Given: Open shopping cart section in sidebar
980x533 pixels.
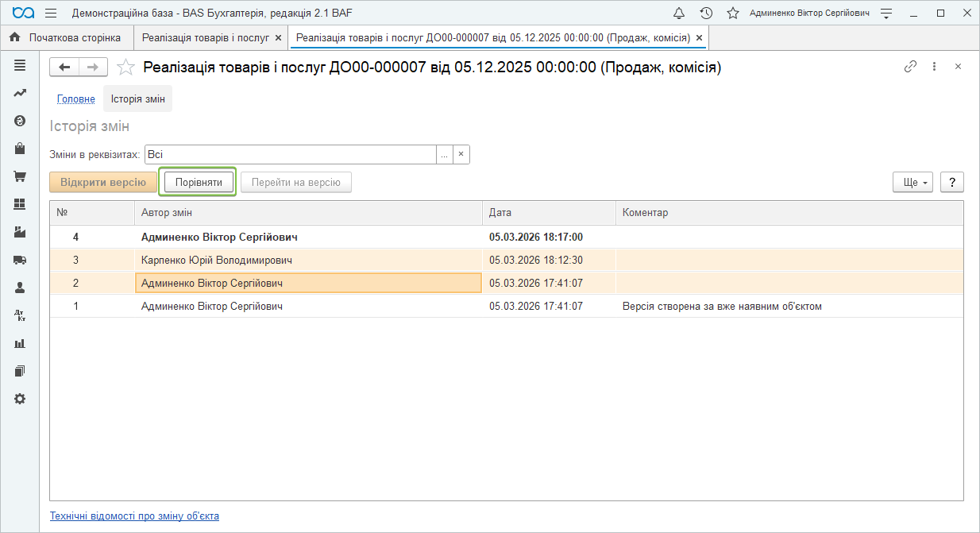Looking at the screenshot, I should point(20,176).
